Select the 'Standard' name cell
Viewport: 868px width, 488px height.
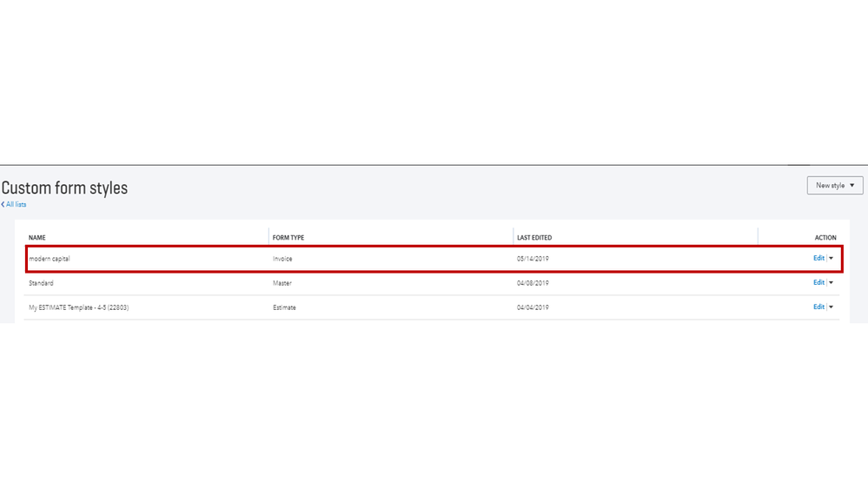coord(41,283)
